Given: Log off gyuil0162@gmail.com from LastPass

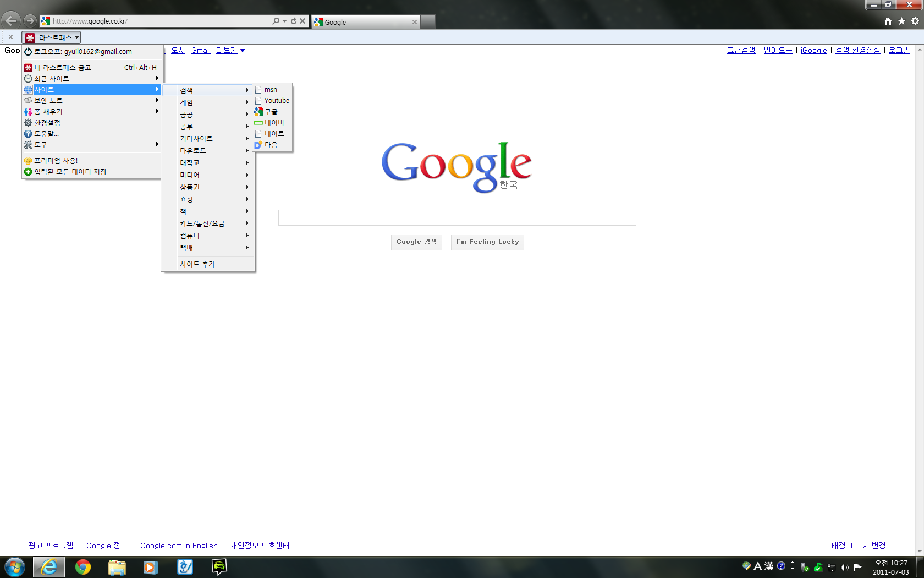Looking at the screenshot, I should (x=92, y=51).
